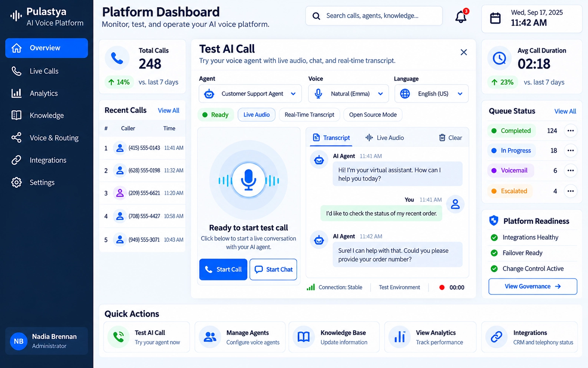Click the Change Control Active check mark
The height and width of the screenshot is (368, 588).
494,269
